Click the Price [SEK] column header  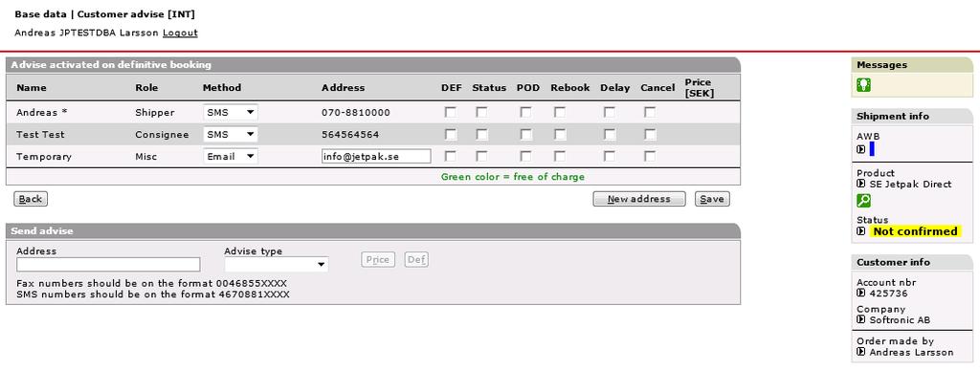click(x=699, y=88)
